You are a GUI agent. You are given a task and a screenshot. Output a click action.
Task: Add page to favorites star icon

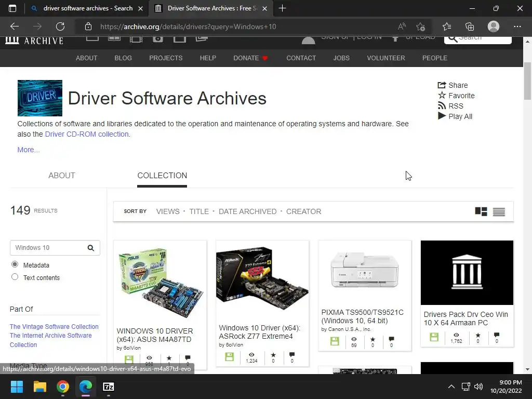pos(421,26)
